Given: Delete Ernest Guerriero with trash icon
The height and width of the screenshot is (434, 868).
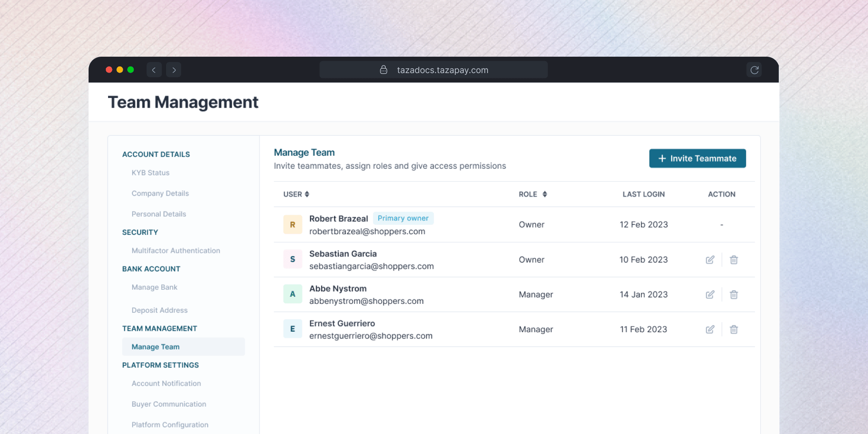Looking at the screenshot, I should tap(734, 329).
